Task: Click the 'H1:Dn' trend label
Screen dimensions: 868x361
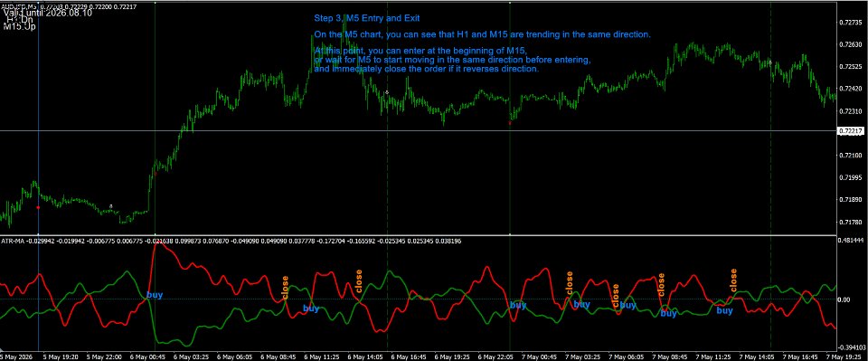Action: pyautogui.click(x=19, y=19)
